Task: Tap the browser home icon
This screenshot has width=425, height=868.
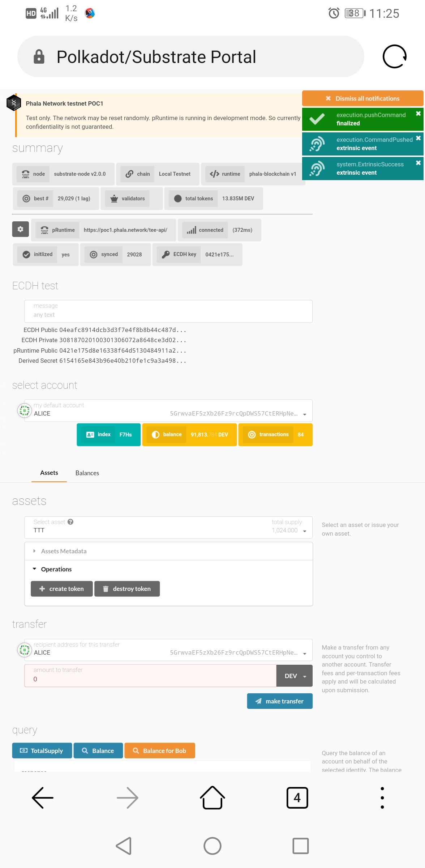Action: [212, 797]
